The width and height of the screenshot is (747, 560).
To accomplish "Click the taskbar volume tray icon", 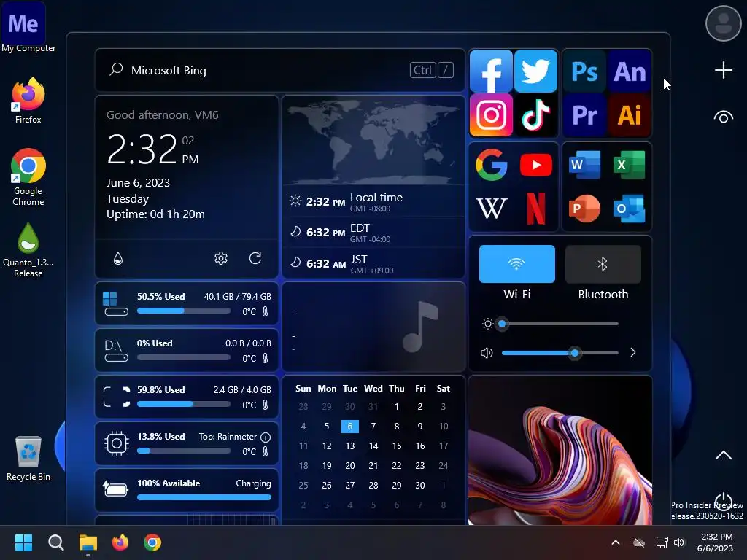I will 679,542.
